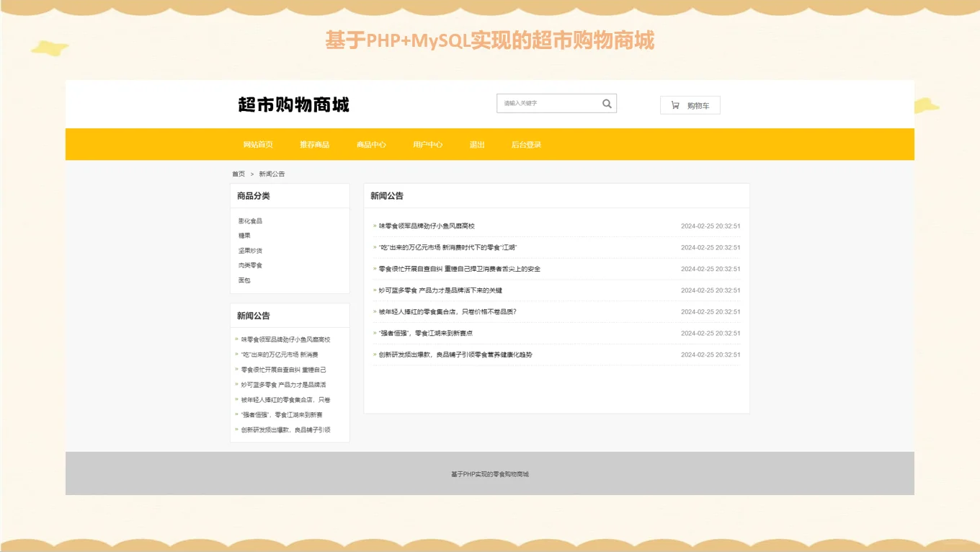Open 后台登录 in the navigation bar
980x552 pixels.
click(526, 144)
